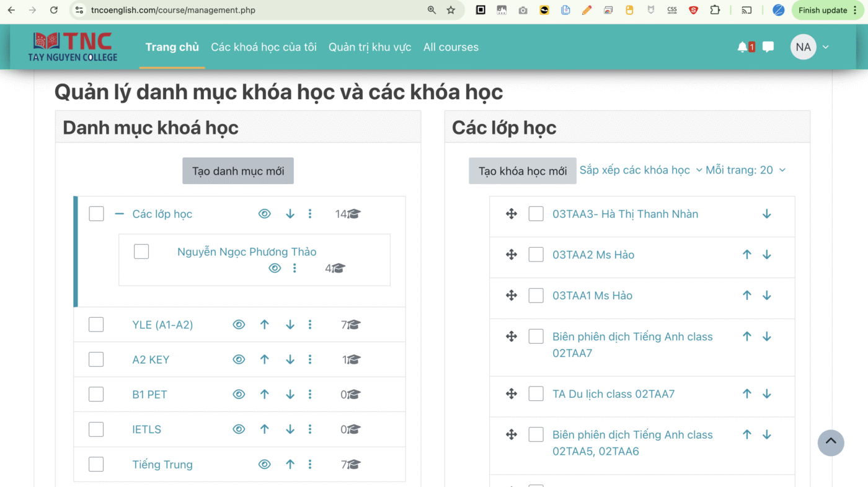Image resolution: width=868 pixels, height=487 pixels.
Task: Open the Sắp xếp các khóa học dropdown
Action: tap(640, 170)
